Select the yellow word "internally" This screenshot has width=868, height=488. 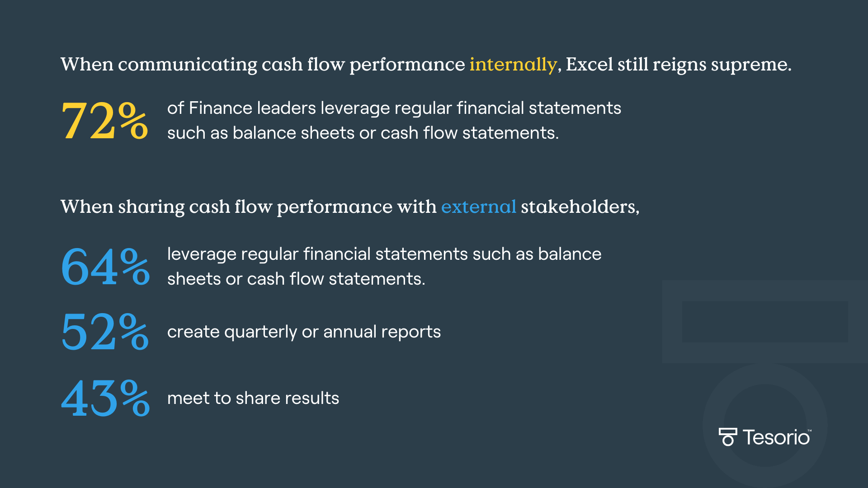[x=513, y=65]
